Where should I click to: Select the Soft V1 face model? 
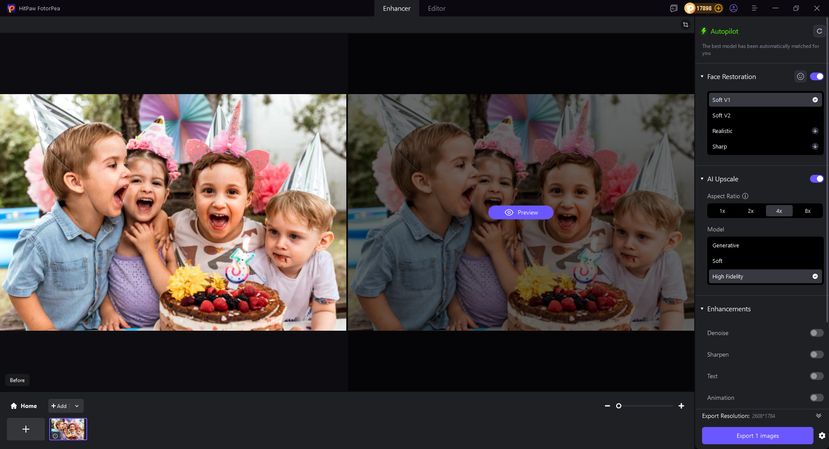click(x=765, y=100)
